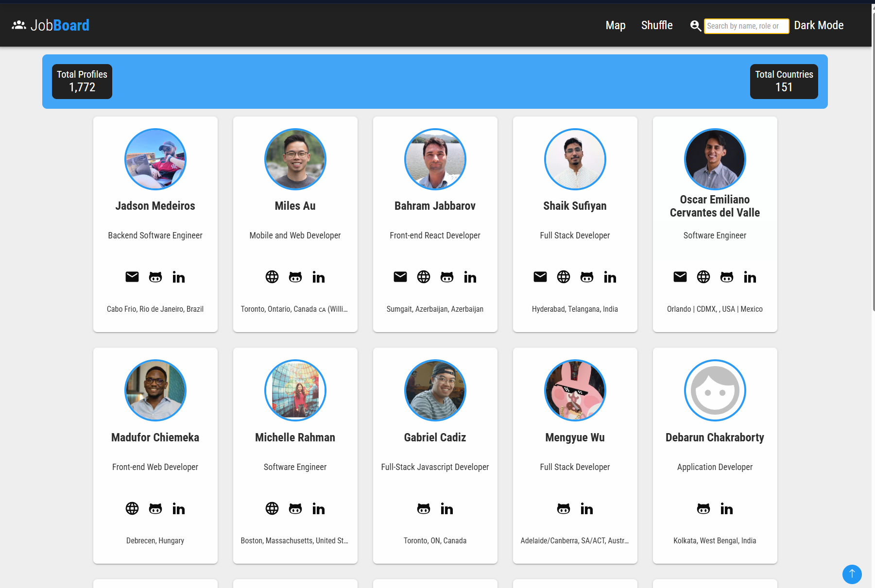Image resolution: width=875 pixels, height=588 pixels.
Task: Shuffle the displayed profiles
Action: coord(657,25)
